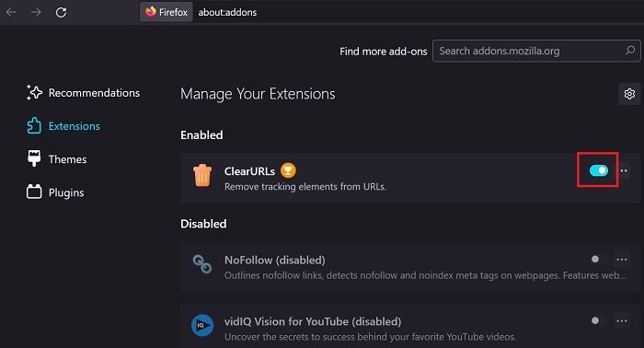The height and width of the screenshot is (348, 644).
Task: Disable the ClearURLs extension toggle
Action: pyautogui.click(x=598, y=170)
